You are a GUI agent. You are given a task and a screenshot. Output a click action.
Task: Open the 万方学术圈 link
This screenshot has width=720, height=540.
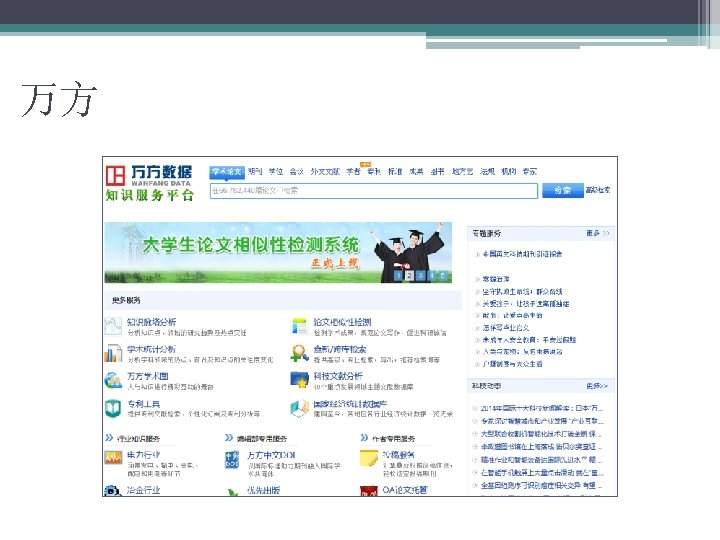[x=148, y=376]
